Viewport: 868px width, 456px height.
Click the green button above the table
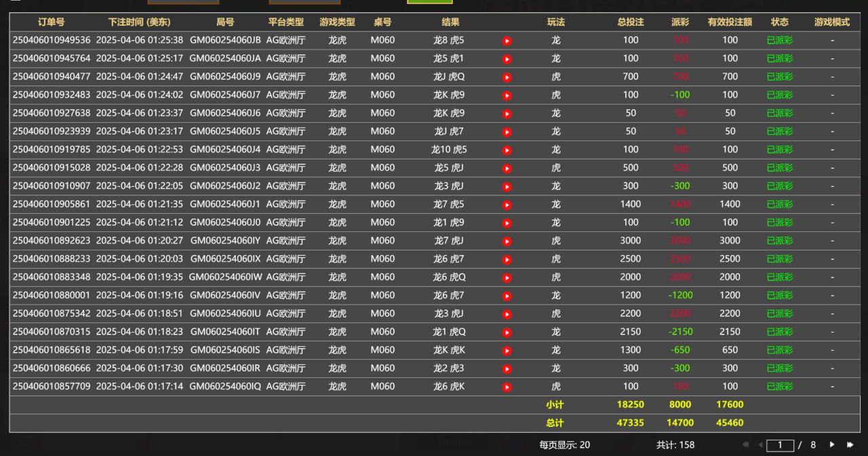click(x=429, y=2)
